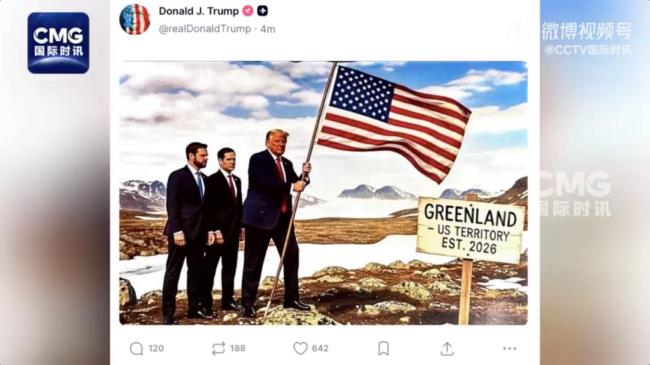Click the repost arrows icon
The width and height of the screenshot is (650, 365).
pyautogui.click(x=218, y=348)
